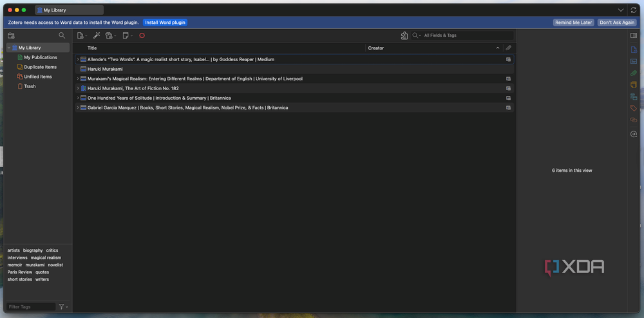The width and height of the screenshot is (644, 318).
Task: Jump to Libraries and Collections icon
Action: tap(633, 97)
